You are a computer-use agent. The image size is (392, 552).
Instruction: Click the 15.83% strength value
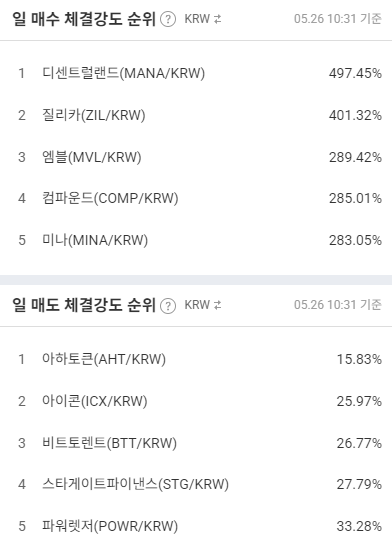click(359, 359)
